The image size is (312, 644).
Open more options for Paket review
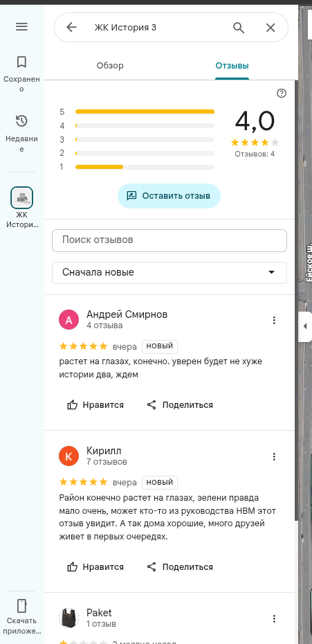point(274,618)
